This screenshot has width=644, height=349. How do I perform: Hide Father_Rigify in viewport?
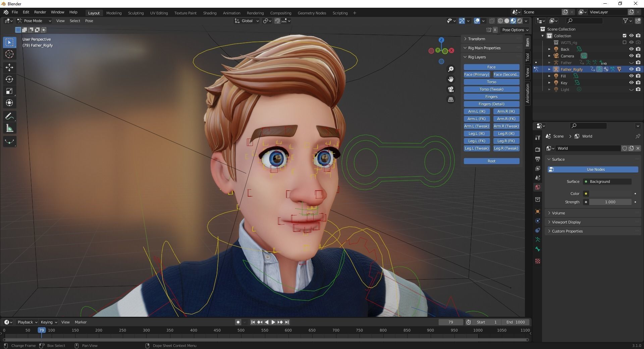[631, 69]
